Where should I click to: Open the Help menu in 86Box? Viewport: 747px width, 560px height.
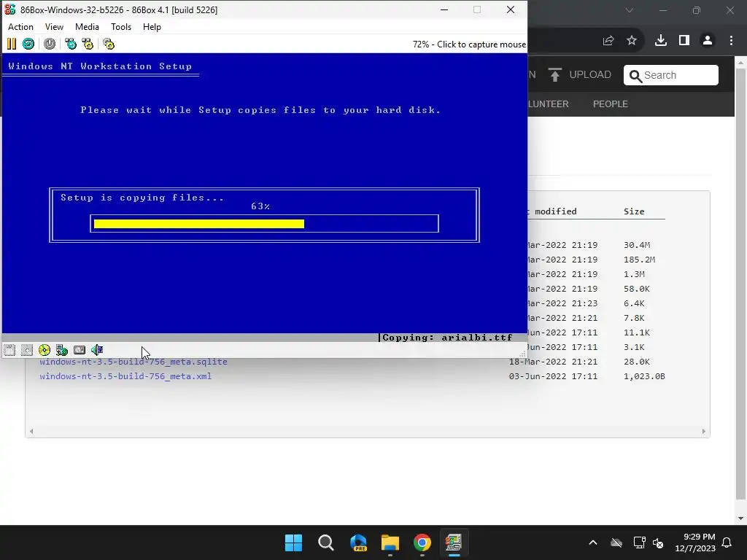(x=152, y=27)
